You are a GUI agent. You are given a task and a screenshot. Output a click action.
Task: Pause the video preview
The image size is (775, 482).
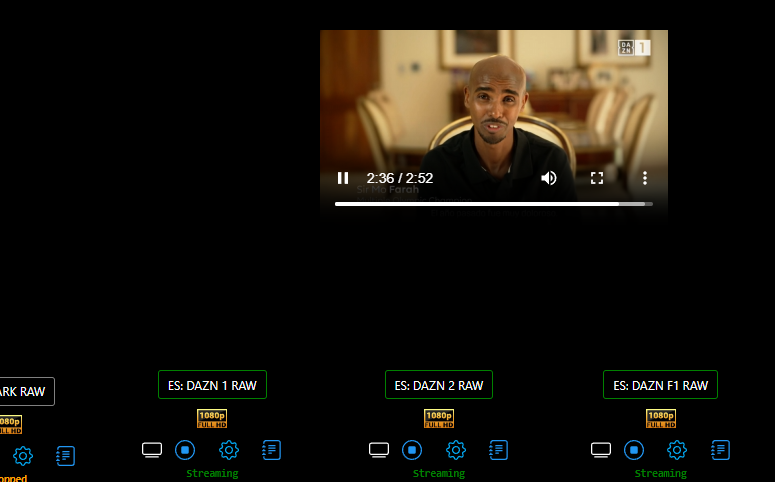pos(343,178)
